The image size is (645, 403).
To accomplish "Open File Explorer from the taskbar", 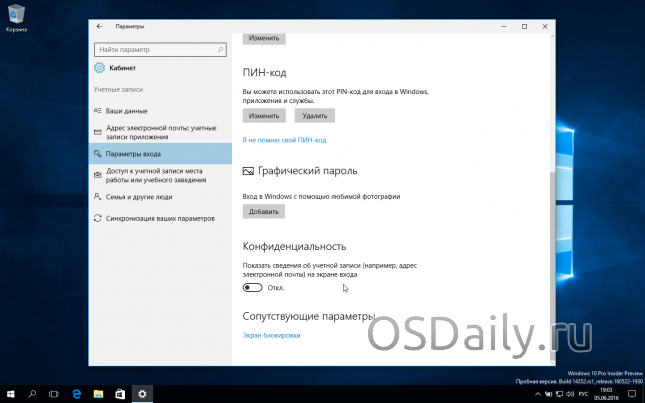I will pyautogui.click(x=98, y=394).
